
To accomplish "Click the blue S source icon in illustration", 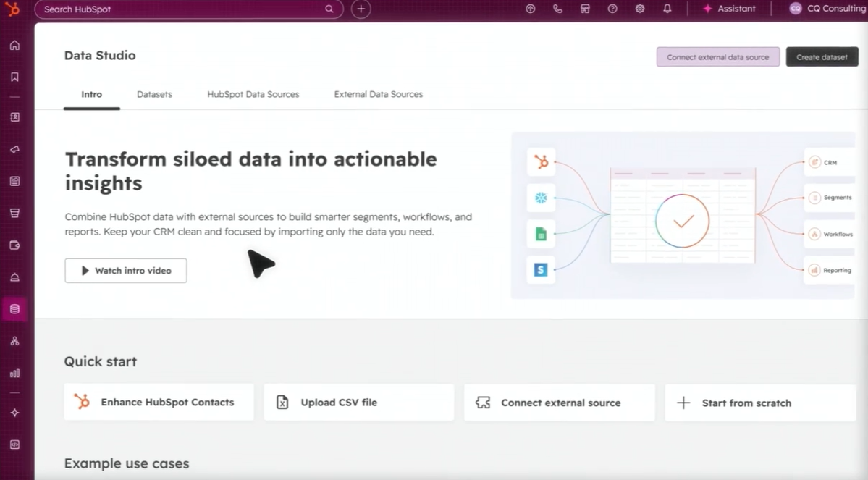I will (x=541, y=269).
